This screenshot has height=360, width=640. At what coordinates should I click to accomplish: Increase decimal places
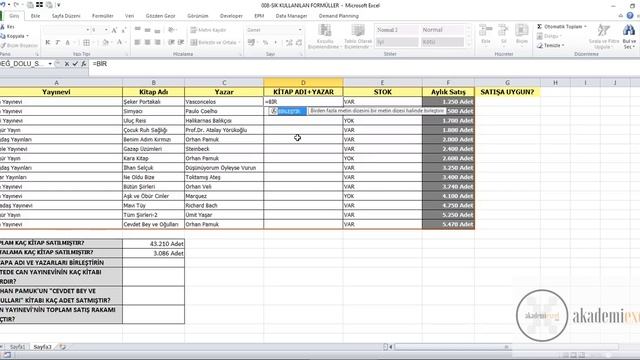click(x=289, y=42)
